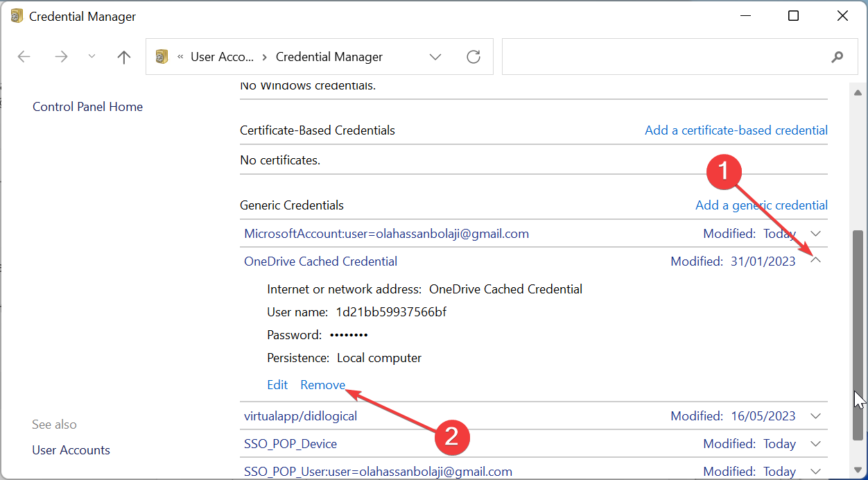The image size is (868, 480).
Task: Select the SSO_POP_Device credential entry
Action: click(x=290, y=444)
